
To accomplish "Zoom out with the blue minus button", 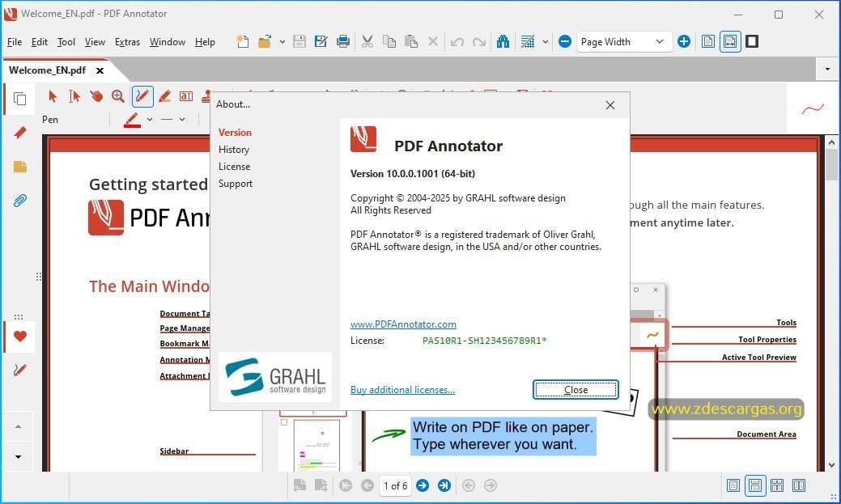I will point(565,41).
